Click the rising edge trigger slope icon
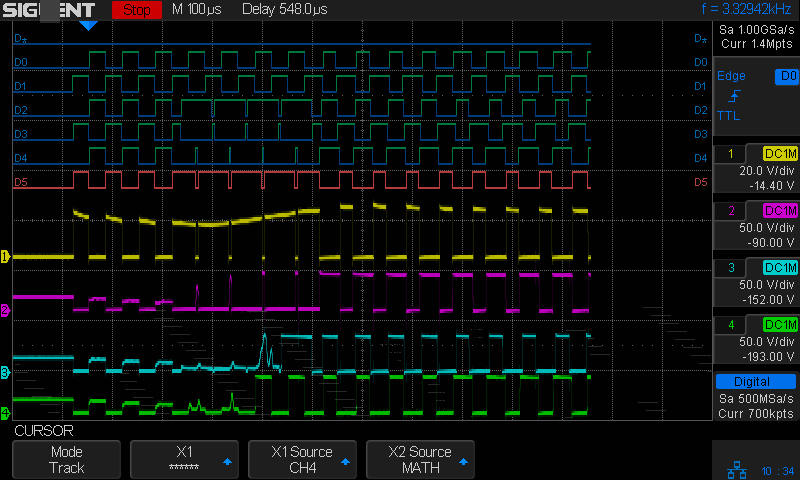This screenshot has width=800, height=480. click(734, 96)
